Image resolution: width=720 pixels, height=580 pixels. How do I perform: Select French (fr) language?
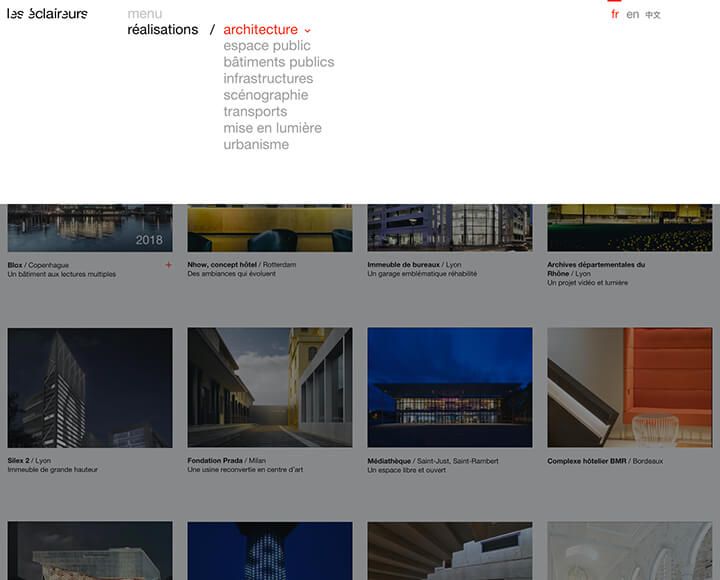click(x=614, y=15)
